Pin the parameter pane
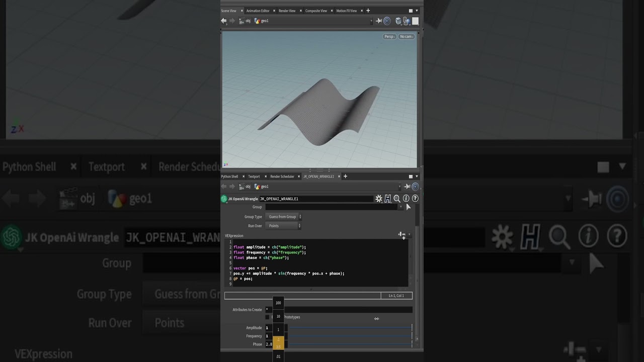The height and width of the screenshot is (362, 644). (407, 187)
